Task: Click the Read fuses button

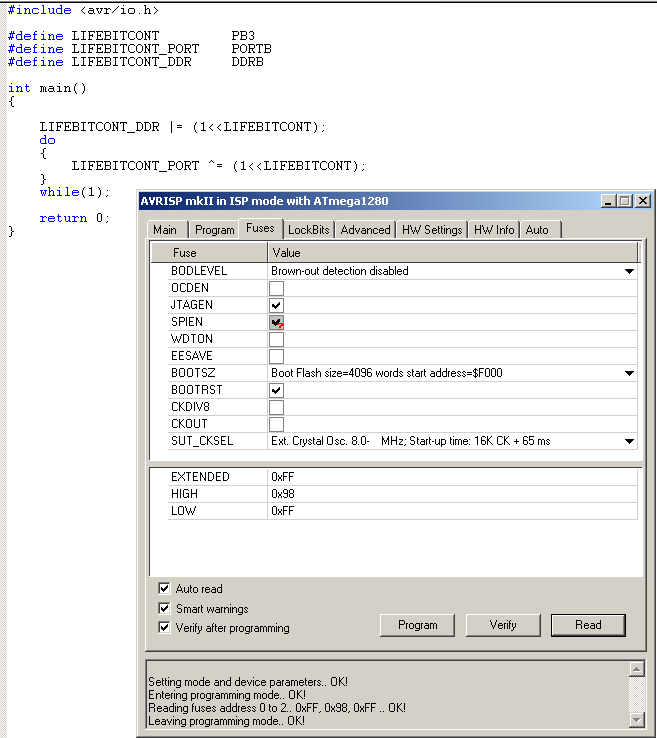Action: (588, 625)
